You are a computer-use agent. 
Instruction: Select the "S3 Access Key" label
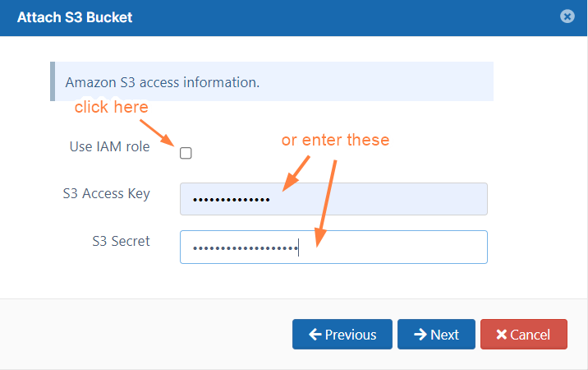tap(106, 194)
